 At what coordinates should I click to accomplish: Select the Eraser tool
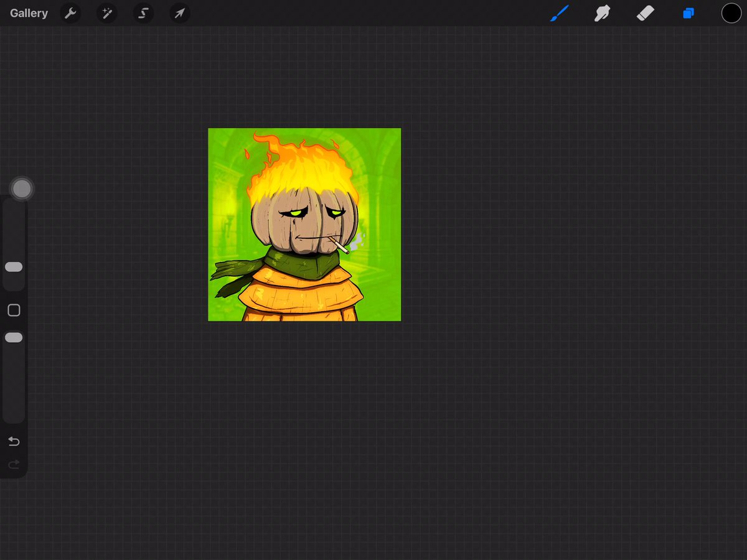(x=646, y=13)
